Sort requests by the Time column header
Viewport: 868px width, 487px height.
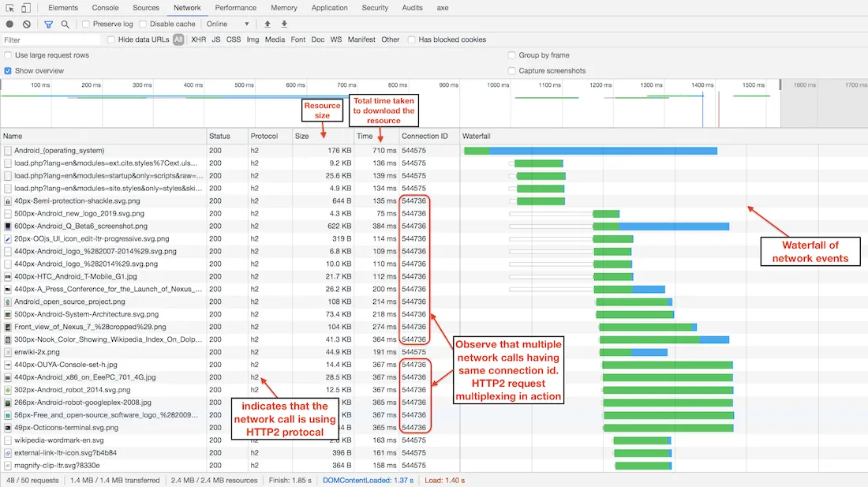pos(365,137)
